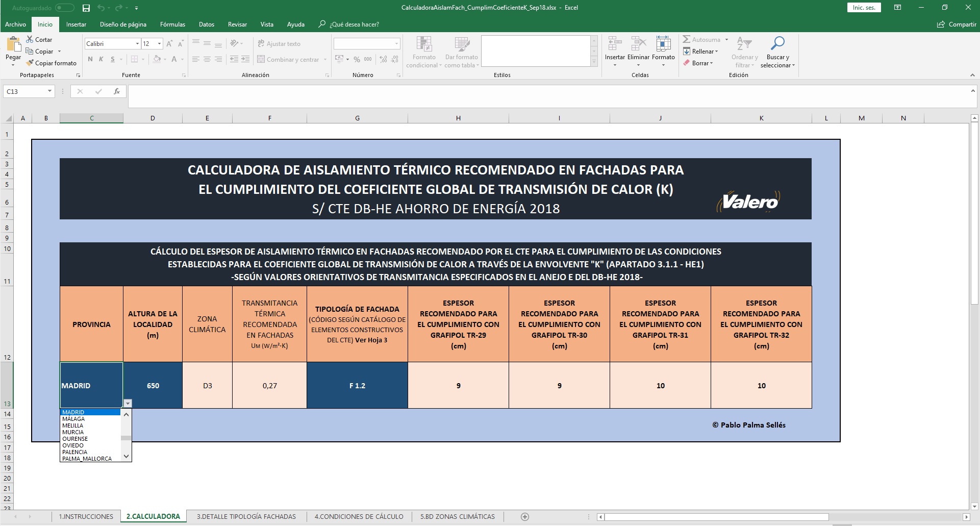The width and height of the screenshot is (980, 526).
Task: Decrease font size icon
Action: pyautogui.click(x=180, y=44)
